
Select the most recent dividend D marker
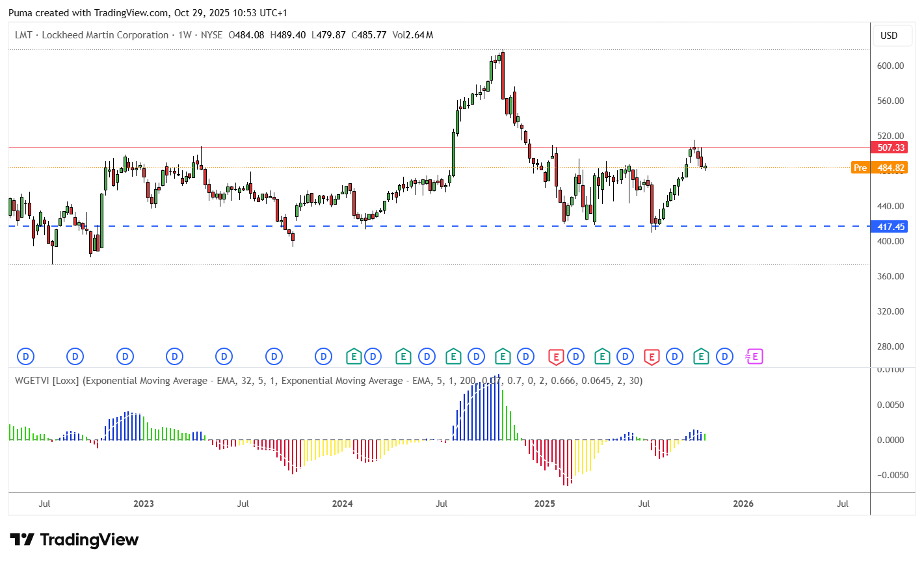724,356
